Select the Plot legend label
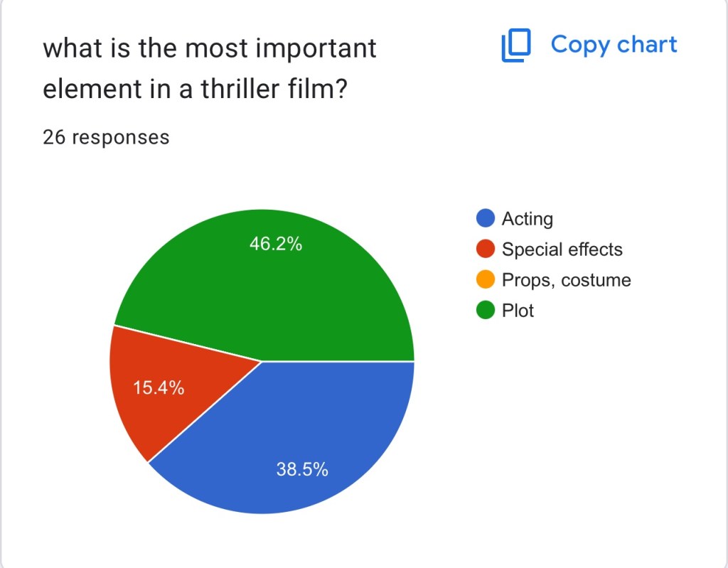This screenshot has height=568, width=728. [518, 311]
